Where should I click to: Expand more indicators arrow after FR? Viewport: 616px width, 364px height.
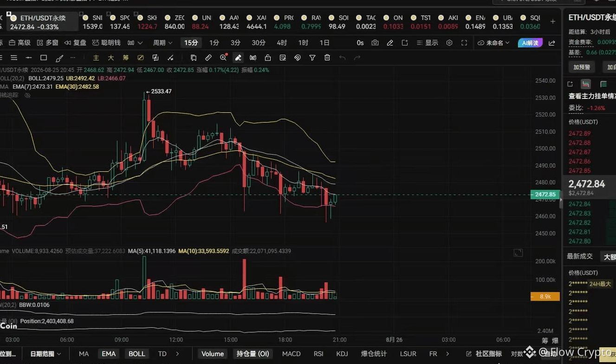coord(447,354)
